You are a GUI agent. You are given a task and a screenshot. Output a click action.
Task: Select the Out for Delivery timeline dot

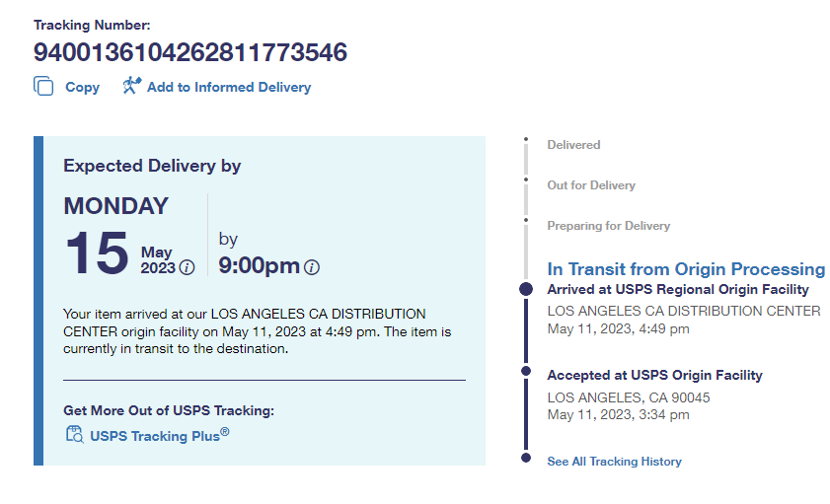[526, 180]
